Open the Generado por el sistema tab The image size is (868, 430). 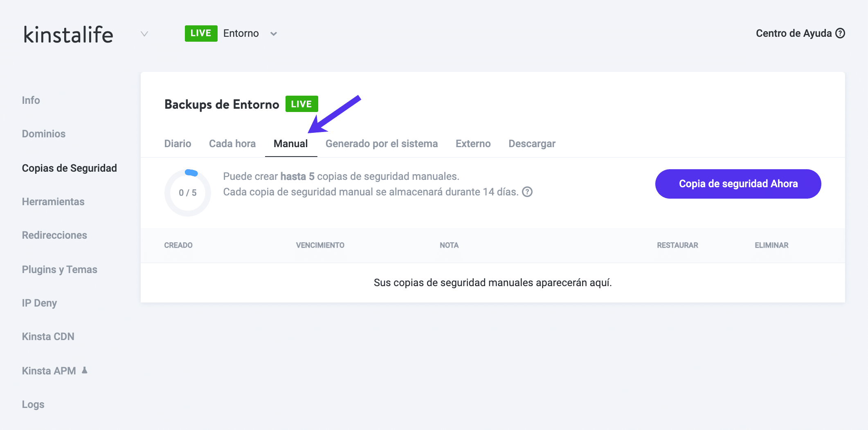tap(381, 143)
